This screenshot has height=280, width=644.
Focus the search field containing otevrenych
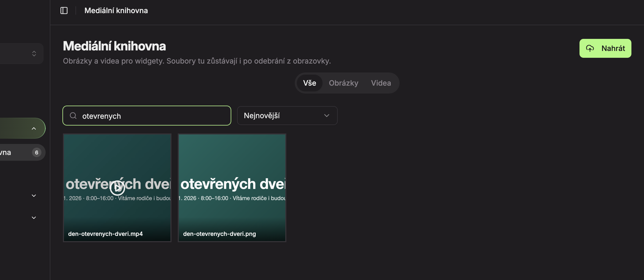coord(147,116)
